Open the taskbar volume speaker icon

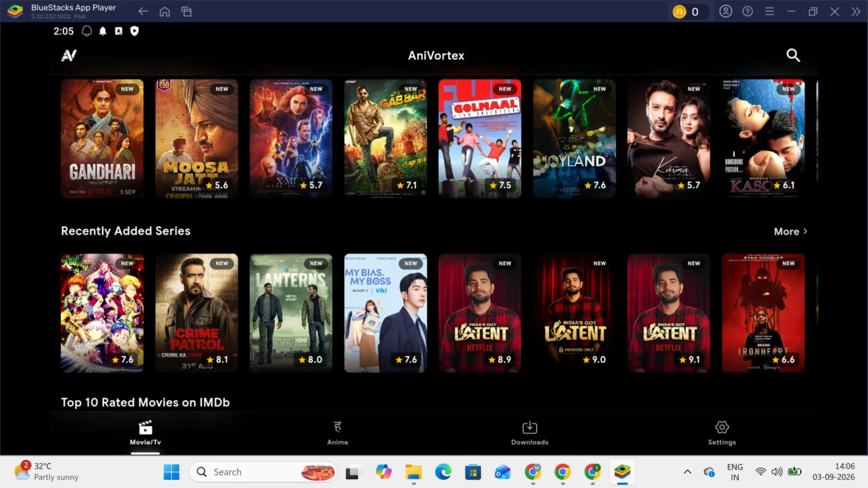(777, 472)
